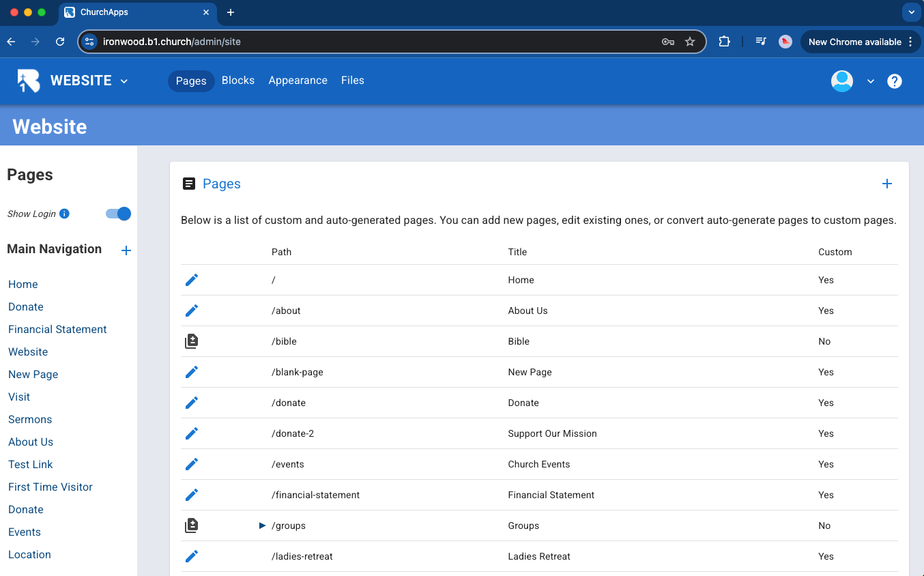Toggle the Show Login switch

pyautogui.click(x=118, y=214)
